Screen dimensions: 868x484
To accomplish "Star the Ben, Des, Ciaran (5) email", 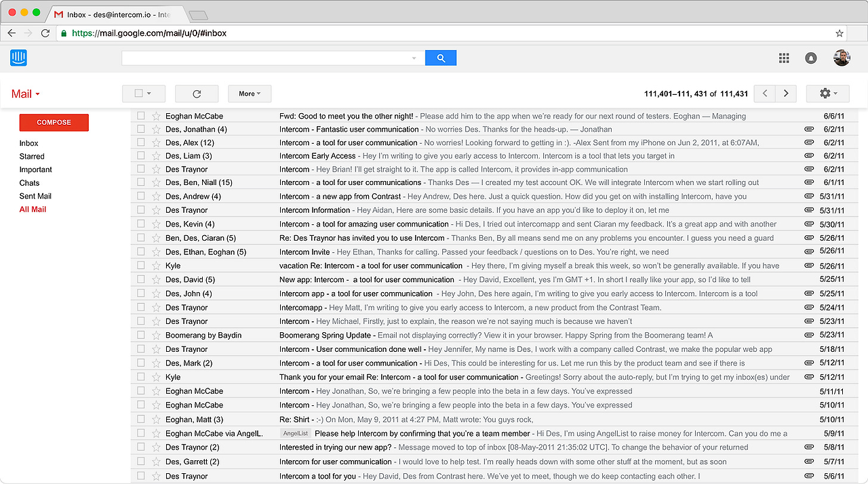I will click(156, 238).
